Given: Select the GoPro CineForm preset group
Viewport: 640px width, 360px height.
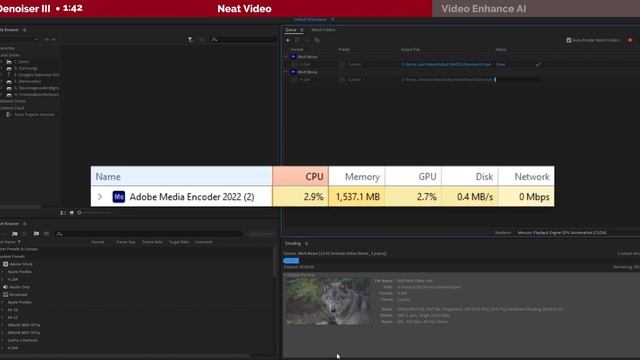Looking at the screenshot, I should coord(22,340).
